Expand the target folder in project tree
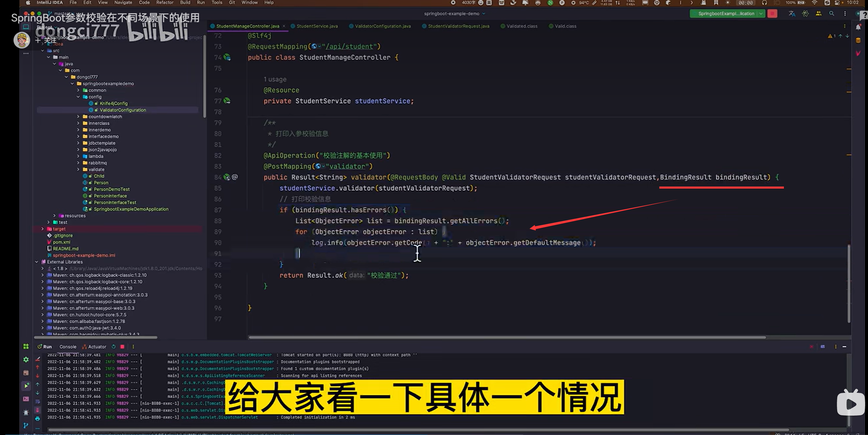Image resolution: width=868 pixels, height=435 pixels. tap(43, 229)
